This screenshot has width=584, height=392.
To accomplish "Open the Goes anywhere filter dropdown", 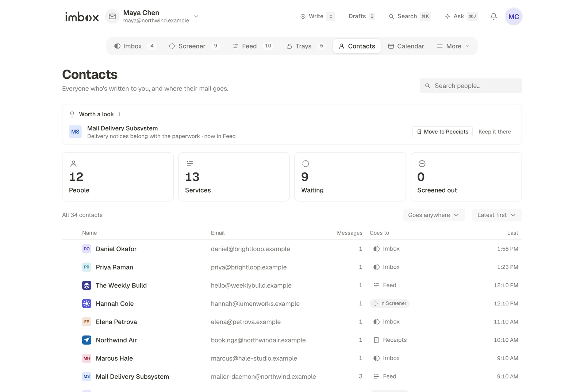I will (x=434, y=215).
